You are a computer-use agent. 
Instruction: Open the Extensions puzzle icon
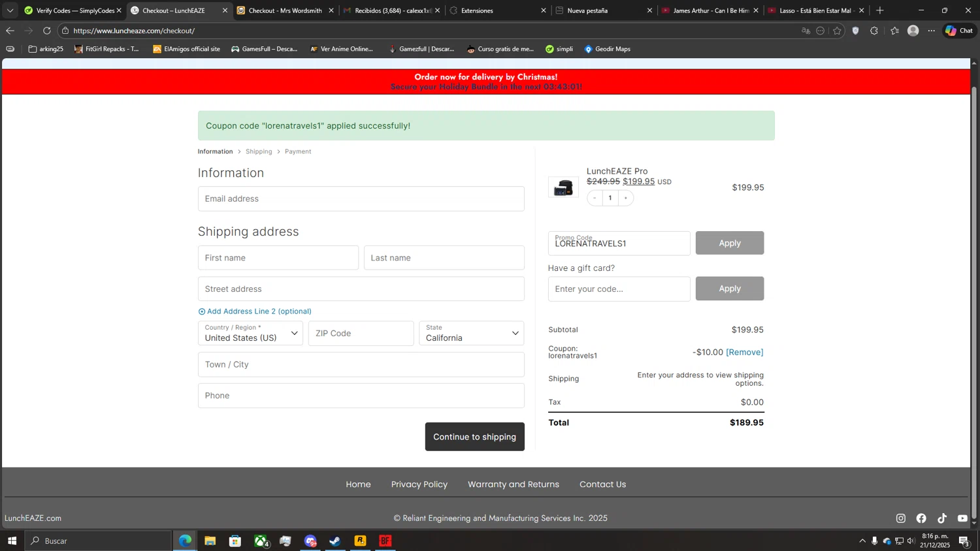pos(874,31)
